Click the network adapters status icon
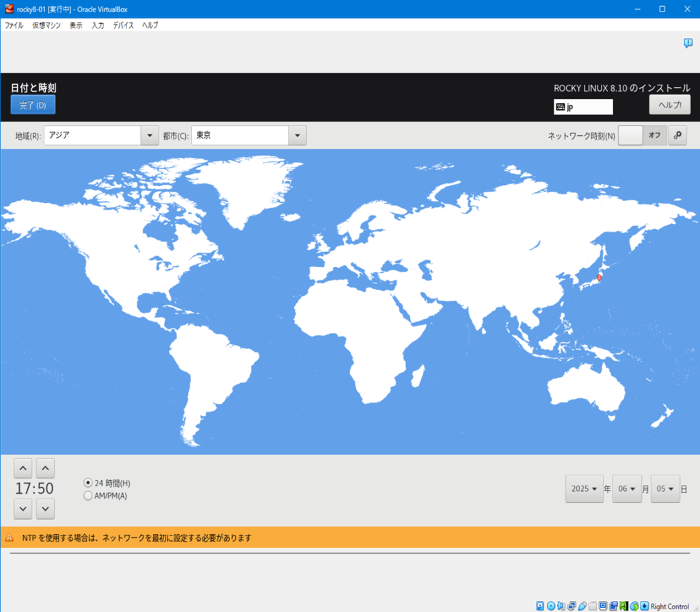700x612 pixels. [x=572, y=606]
